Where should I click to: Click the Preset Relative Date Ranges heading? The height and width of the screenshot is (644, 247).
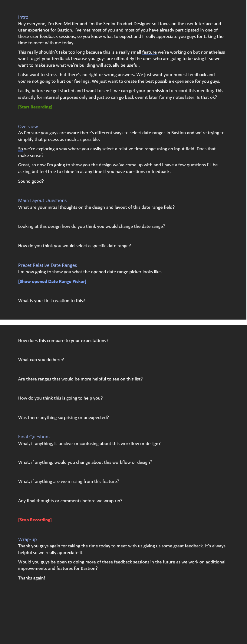[x=48, y=265]
